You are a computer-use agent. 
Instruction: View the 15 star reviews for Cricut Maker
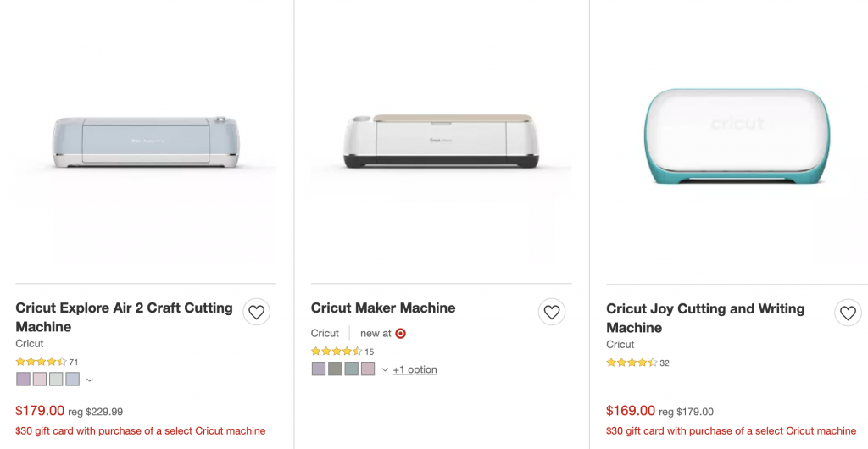tap(337, 352)
